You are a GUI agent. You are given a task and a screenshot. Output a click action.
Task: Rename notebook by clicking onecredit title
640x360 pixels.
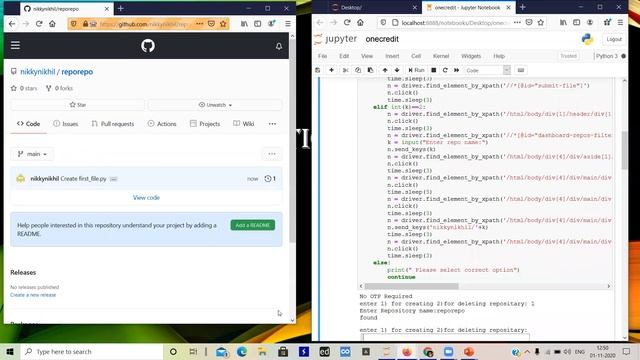click(x=382, y=39)
